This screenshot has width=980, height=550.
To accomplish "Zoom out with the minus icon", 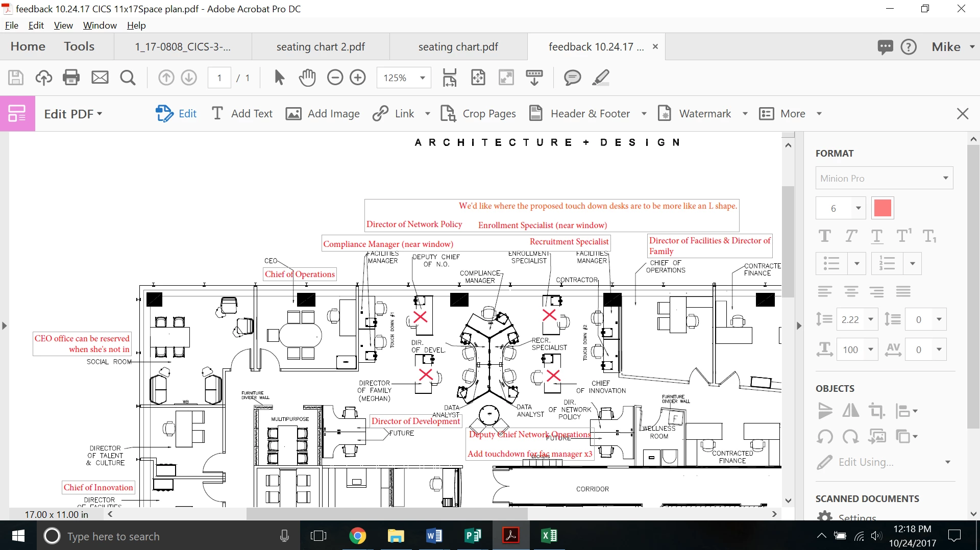I will pos(335,78).
